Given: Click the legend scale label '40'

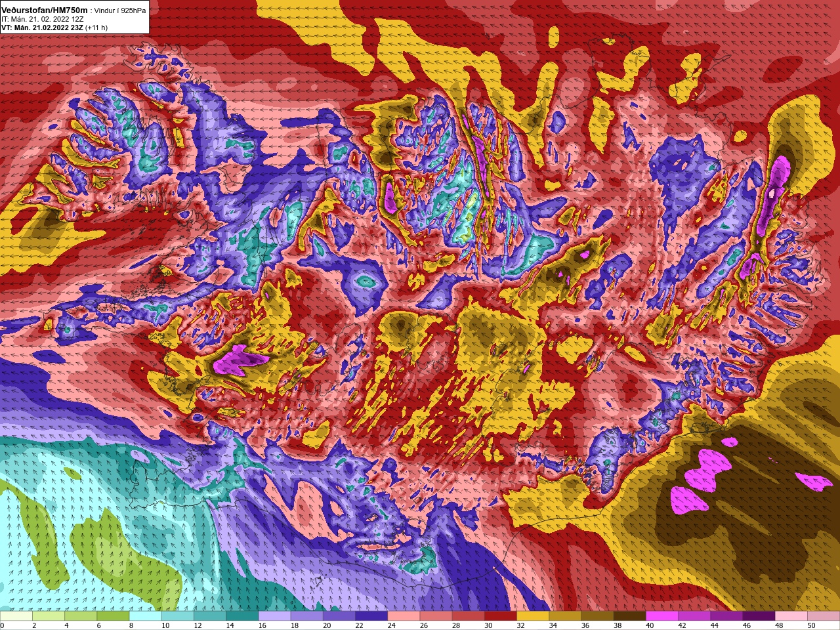Looking at the screenshot, I should click(x=650, y=625).
